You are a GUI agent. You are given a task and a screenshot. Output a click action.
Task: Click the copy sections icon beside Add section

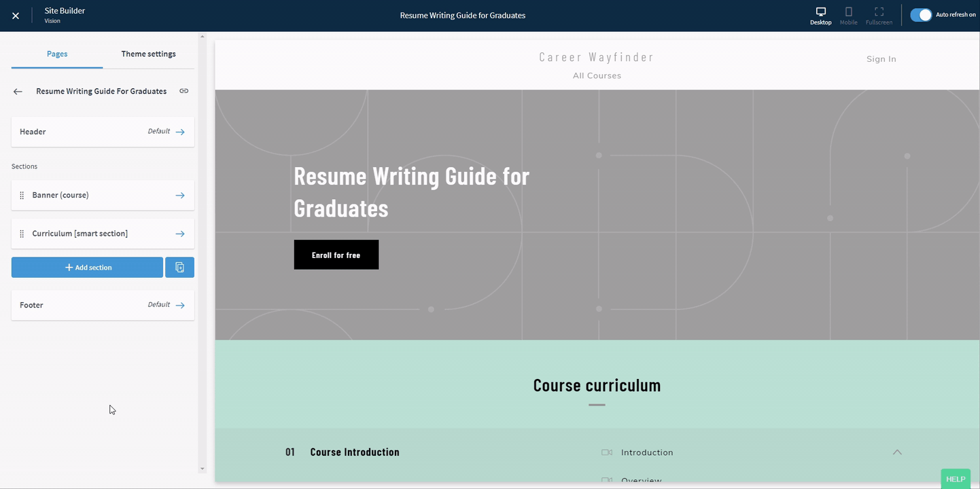pos(179,267)
